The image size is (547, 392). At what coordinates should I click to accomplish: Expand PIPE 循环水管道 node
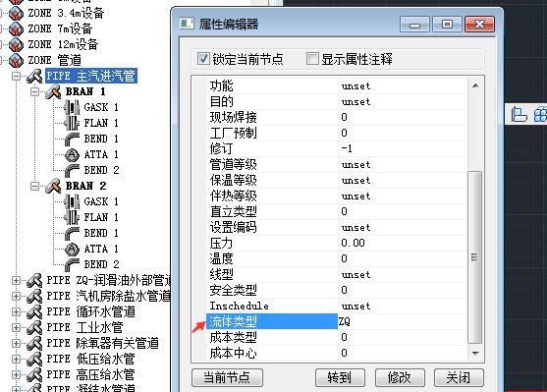pos(16,311)
